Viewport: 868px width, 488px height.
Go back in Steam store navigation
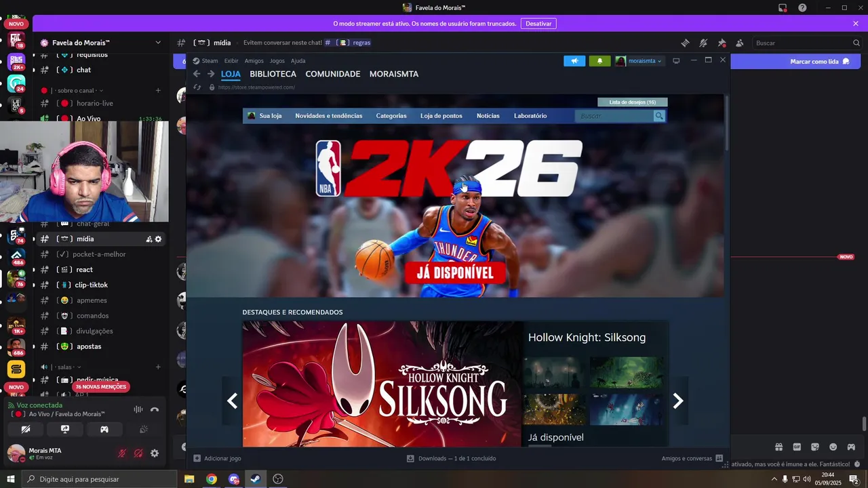coord(197,74)
